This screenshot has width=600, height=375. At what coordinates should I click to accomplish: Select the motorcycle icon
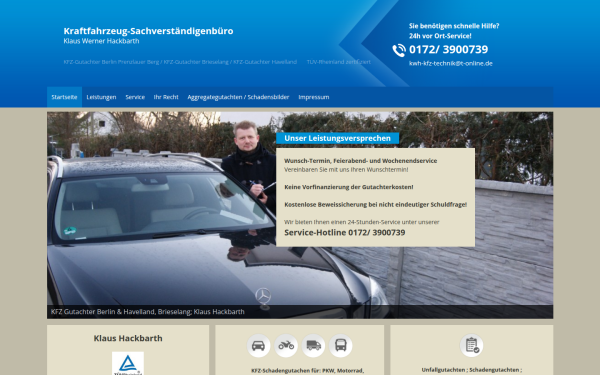pyautogui.click(x=286, y=346)
